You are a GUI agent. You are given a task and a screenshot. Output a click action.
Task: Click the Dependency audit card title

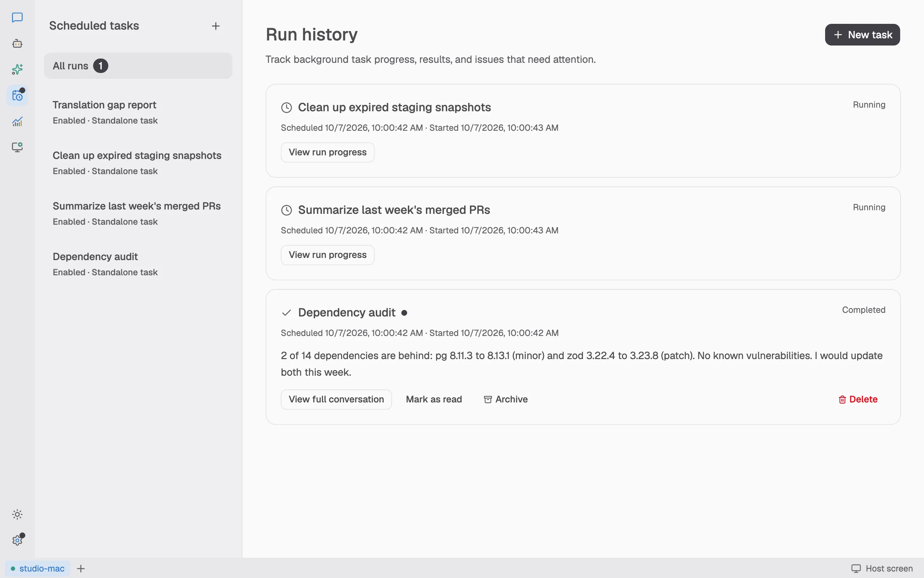(x=347, y=312)
